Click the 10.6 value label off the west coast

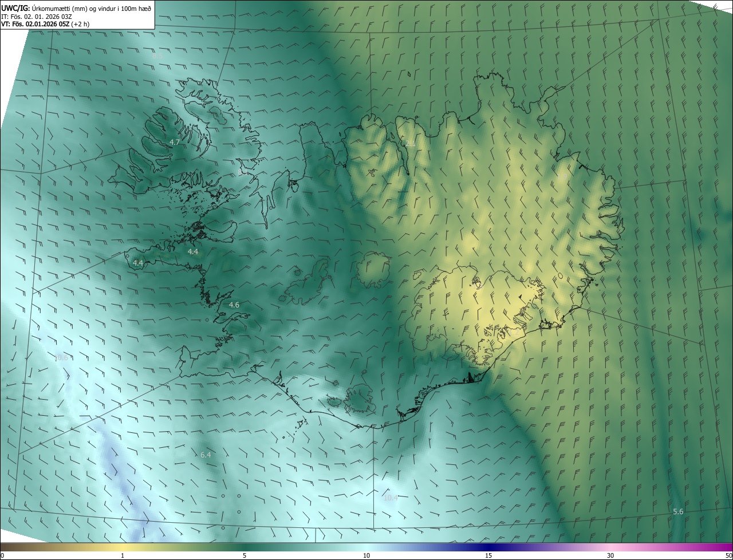pos(61,358)
